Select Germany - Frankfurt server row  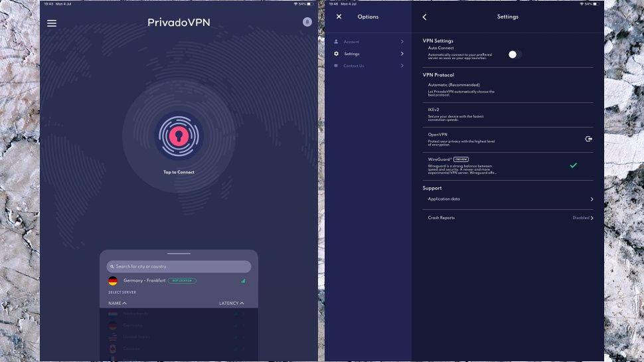coord(179,281)
